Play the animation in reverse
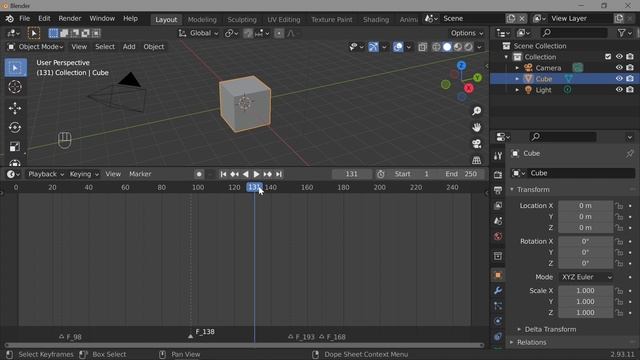The image size is (640, 360). (245, 174)
